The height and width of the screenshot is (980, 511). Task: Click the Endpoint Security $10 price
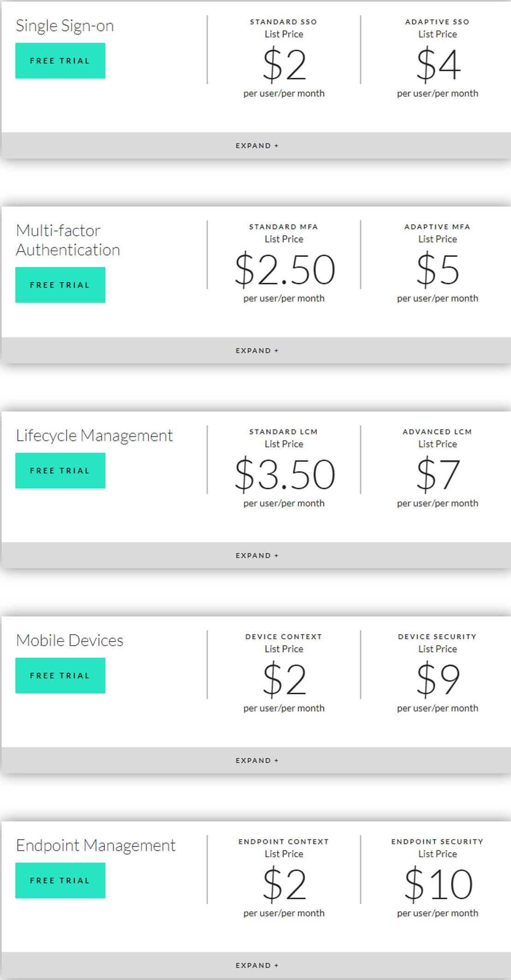click(437, 885)
